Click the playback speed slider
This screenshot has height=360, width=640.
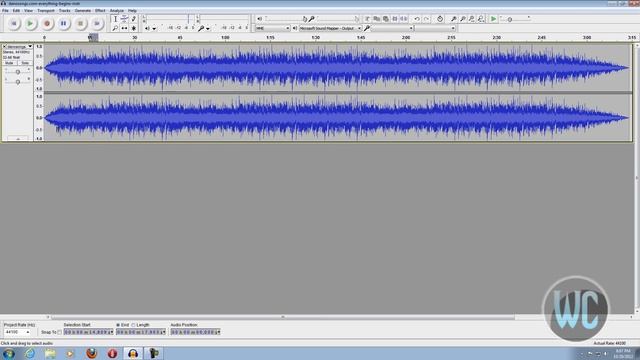coord(516,19)
